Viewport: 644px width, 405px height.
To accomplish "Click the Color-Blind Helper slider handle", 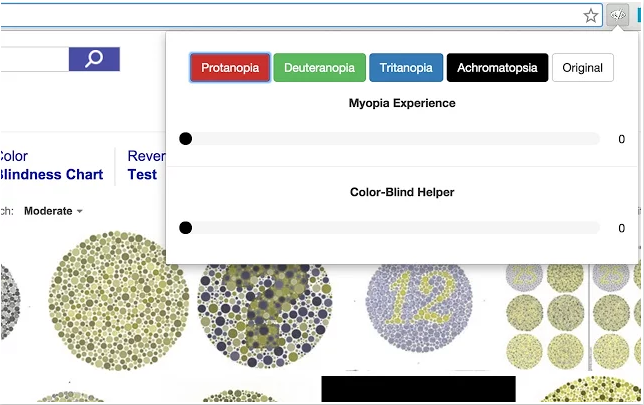I will [x=186, y=228].
